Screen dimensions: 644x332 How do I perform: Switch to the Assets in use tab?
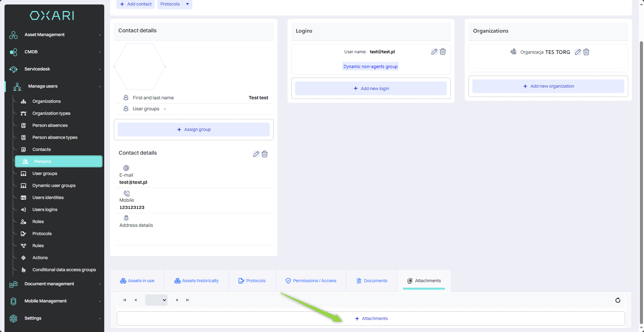click(137, 281)
